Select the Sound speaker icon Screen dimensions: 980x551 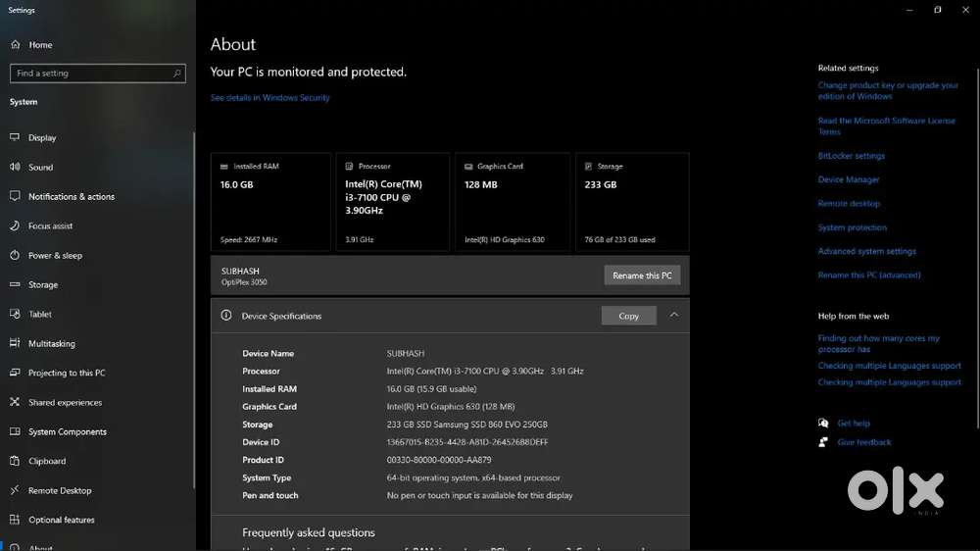click(x=15, y=167)
